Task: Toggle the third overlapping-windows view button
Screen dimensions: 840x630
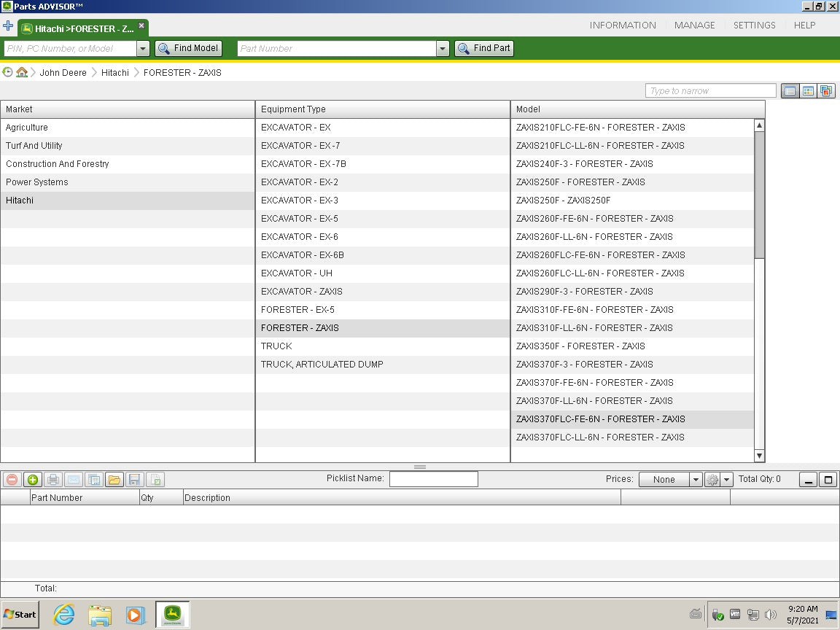Action: point(826,91)
